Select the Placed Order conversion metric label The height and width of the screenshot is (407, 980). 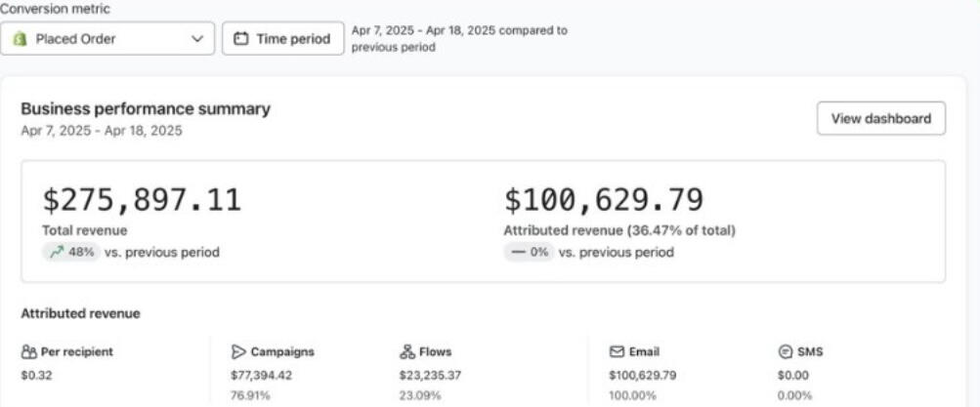pos(75,39)
